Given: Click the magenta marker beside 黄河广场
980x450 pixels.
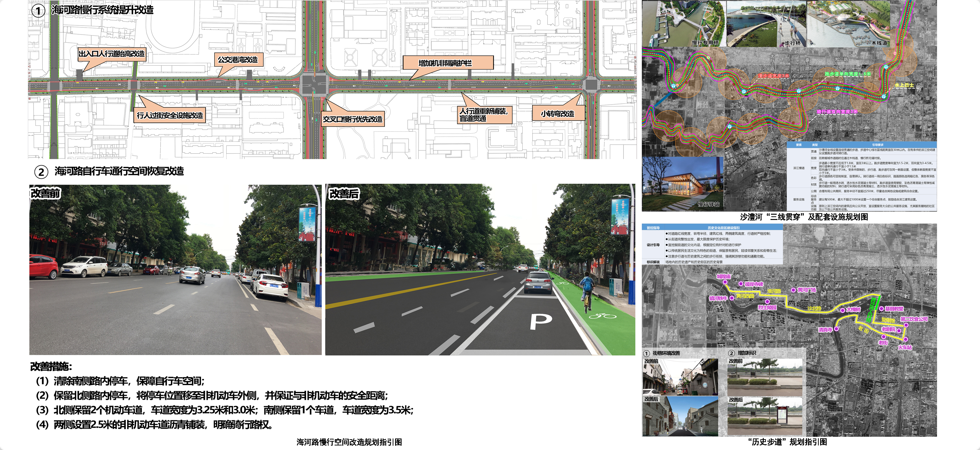Looking at the screenshot, I should pos(793,290).
